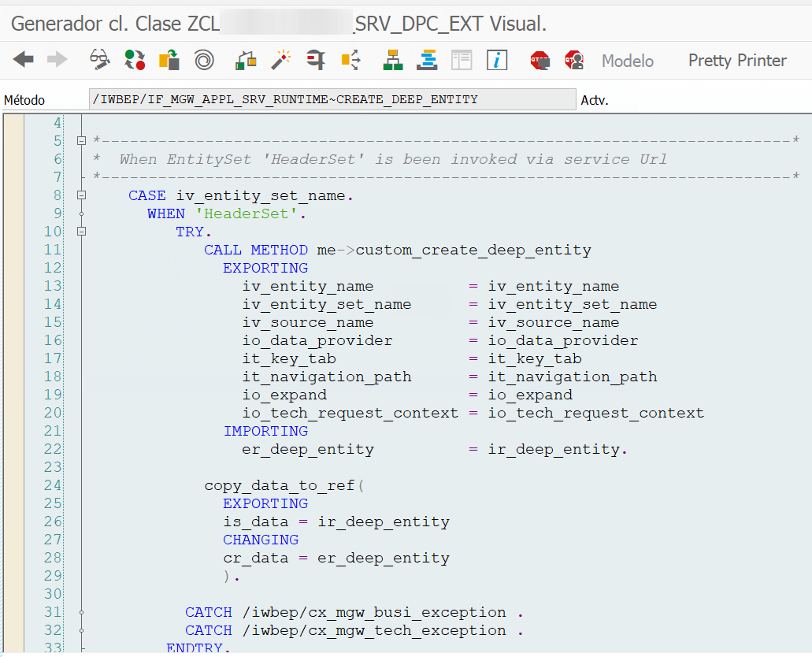Viewport: 812px width, 657px height.
Task: Open Help with the blue i icon
Action: (497, 60)
